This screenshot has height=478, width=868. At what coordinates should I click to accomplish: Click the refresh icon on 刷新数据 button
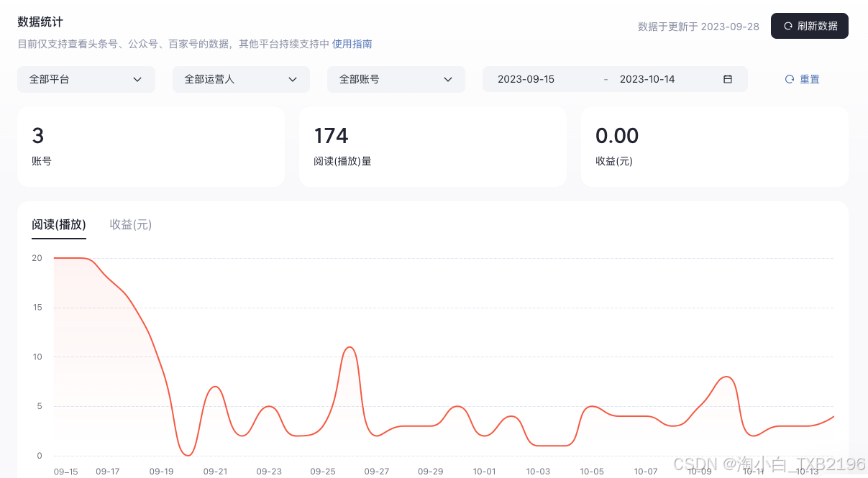[788, 26]
